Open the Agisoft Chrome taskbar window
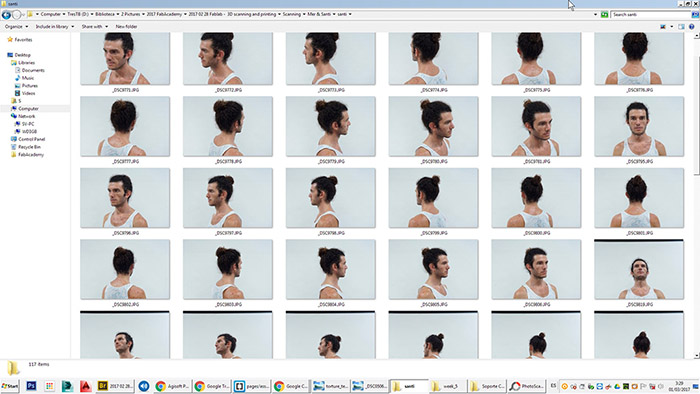The width and height of the screenshot is (700, 394). [x=173, y=386]
